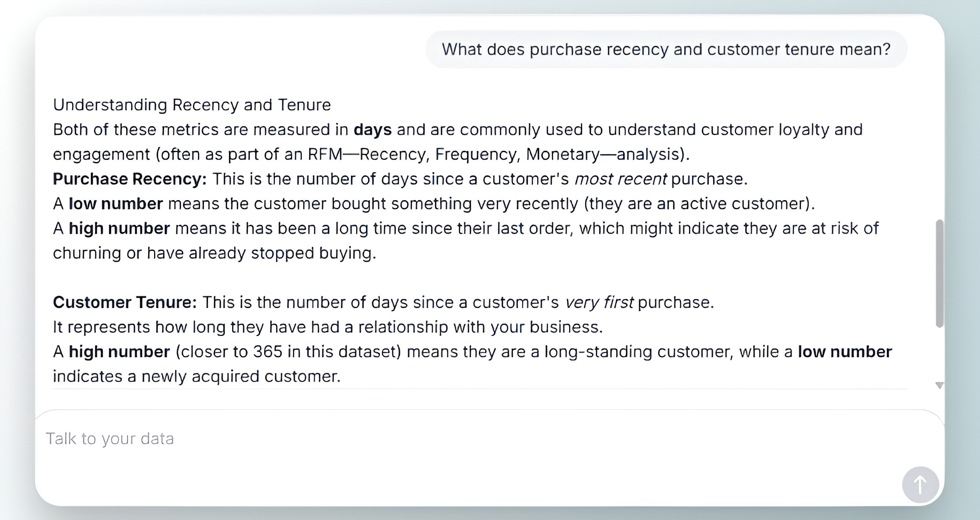
Task: Click the user question message bubble
Action: click(666, 49)
